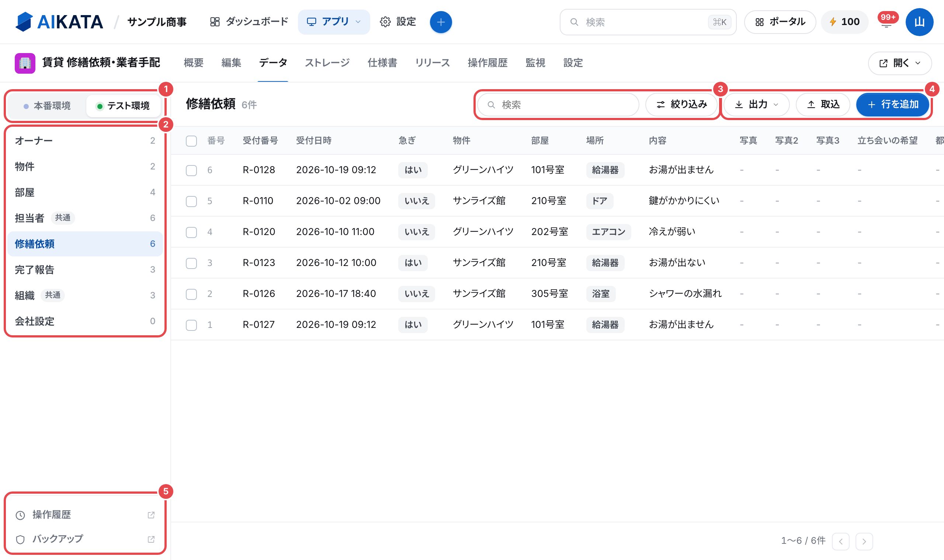Screen dimensions: 944x560
Task: Select 完了報告 table in sidebar
Action: click(85, 270)
